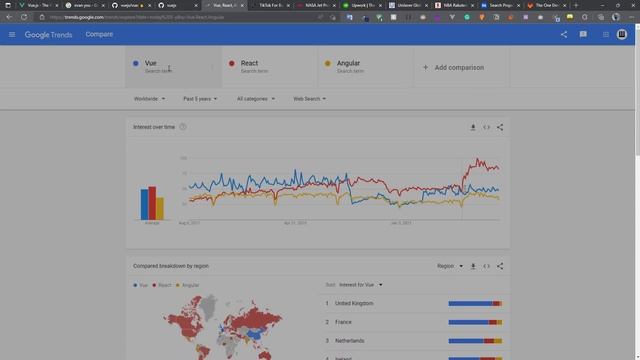Screen dimensions: 640x360
Task: Click the help icon beside Interest over time
Action: click(183, 127)
